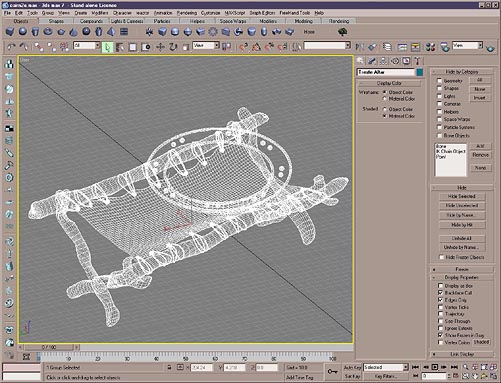Click the Hide Unselected button

coord(462,206)
